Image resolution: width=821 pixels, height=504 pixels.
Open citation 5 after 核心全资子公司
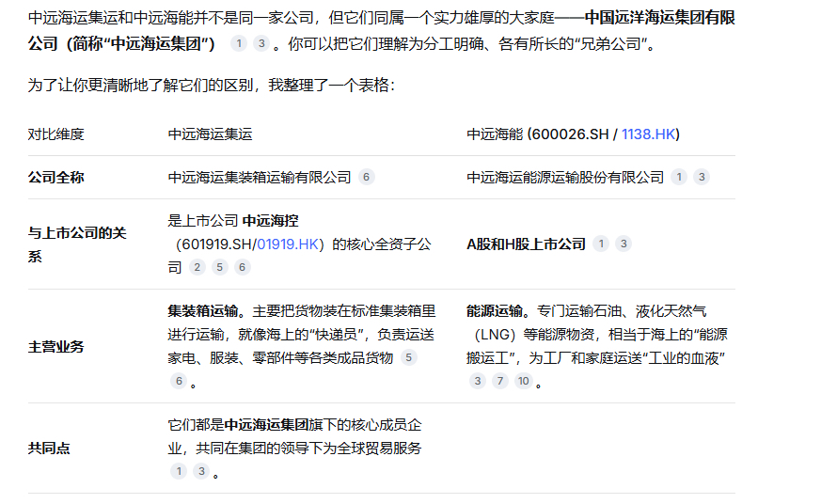click(219, 267)
